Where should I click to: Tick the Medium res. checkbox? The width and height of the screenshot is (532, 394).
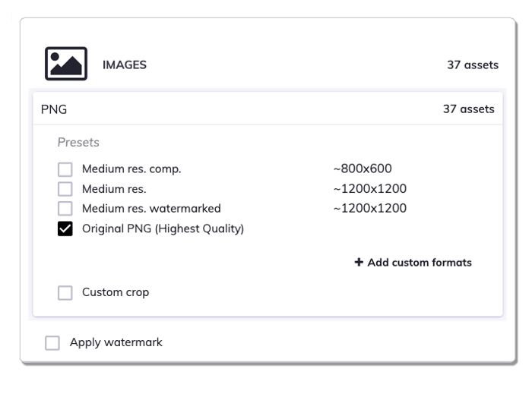(65, 189)
